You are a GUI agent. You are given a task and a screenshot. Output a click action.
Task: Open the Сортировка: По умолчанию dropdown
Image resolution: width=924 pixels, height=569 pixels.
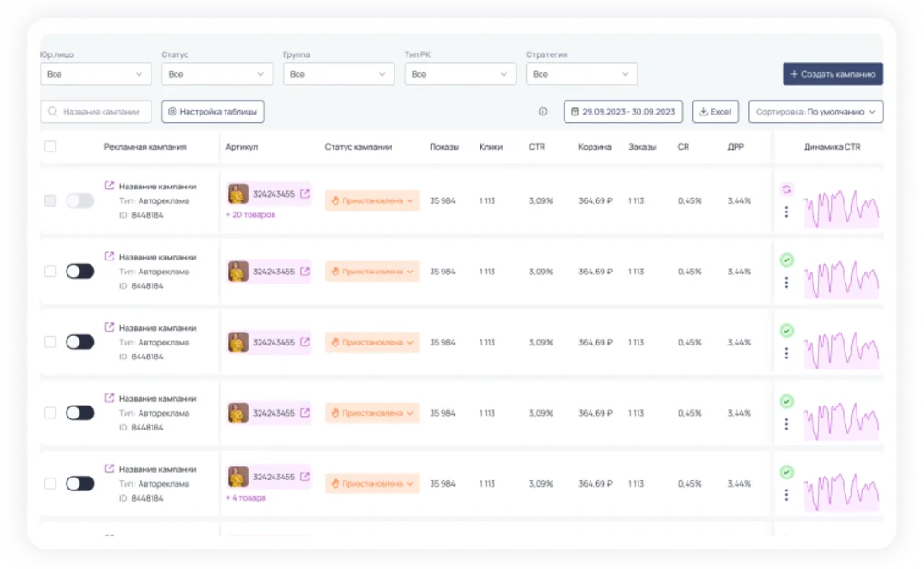(x=816, y=112)
